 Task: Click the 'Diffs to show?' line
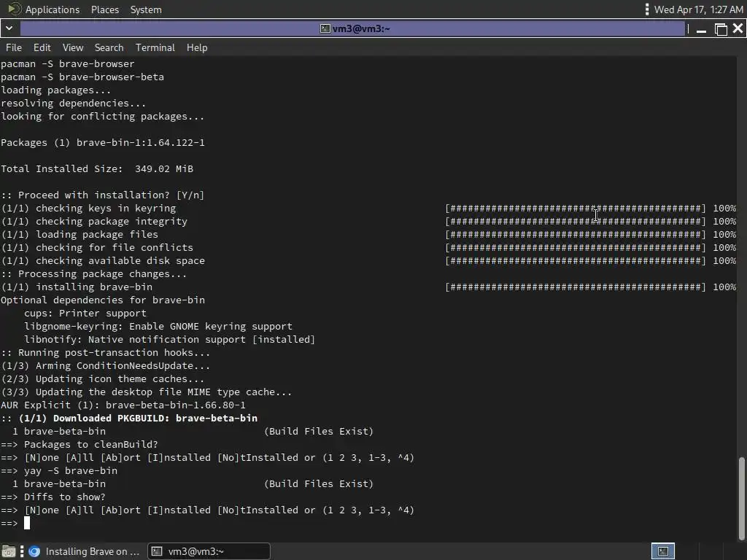pos(53,497)
